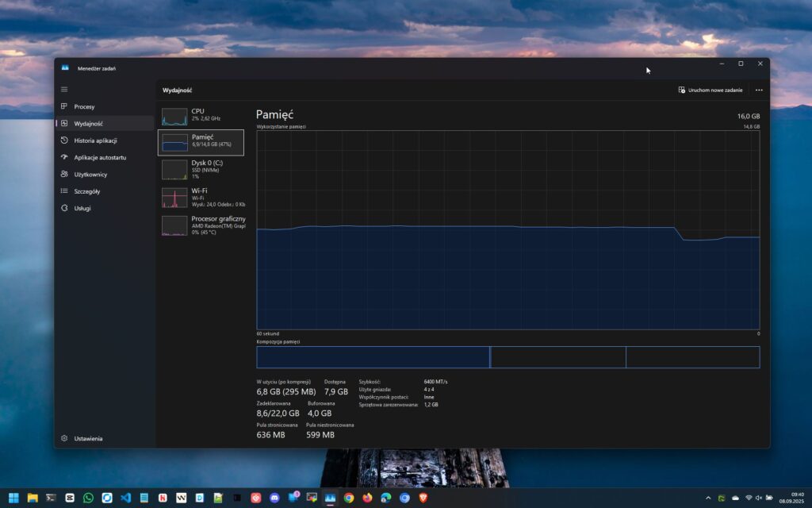Image resolution: width=812 pixels, height=508 pixels.
Task: Collapse the hamburger navigation menu
Action: click(x=64, y=89)
